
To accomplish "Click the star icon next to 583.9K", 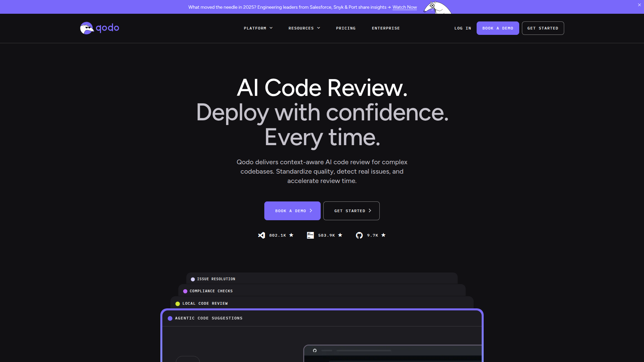I will [340, 235].
